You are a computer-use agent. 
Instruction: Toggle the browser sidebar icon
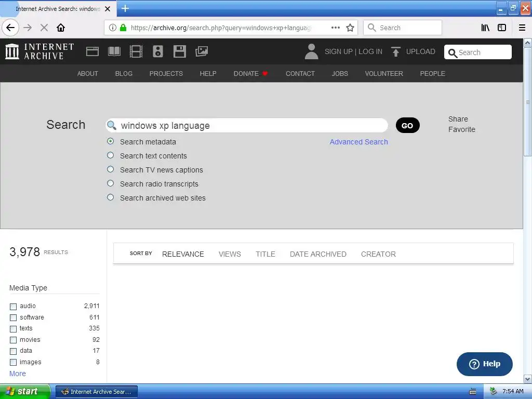coord(502,28)
